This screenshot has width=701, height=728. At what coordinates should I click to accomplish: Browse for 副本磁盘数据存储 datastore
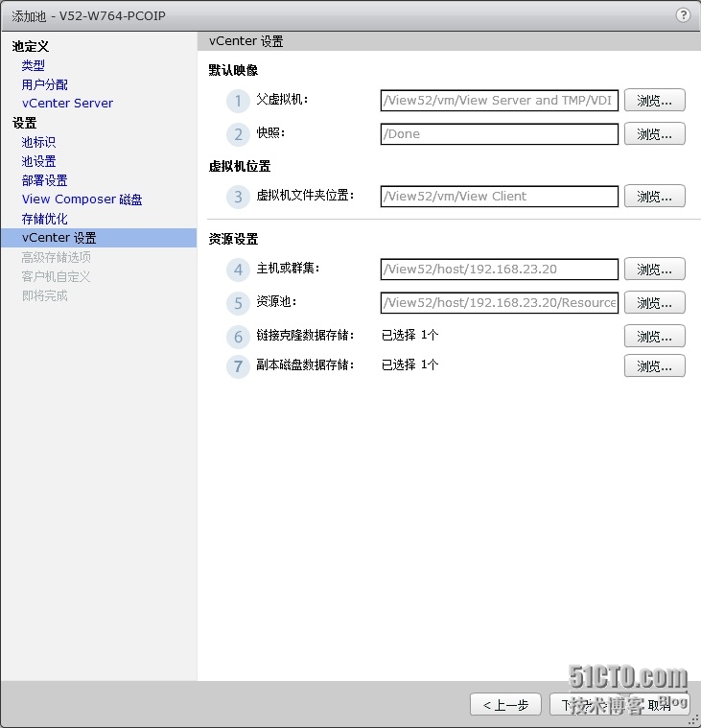[655, 365]
